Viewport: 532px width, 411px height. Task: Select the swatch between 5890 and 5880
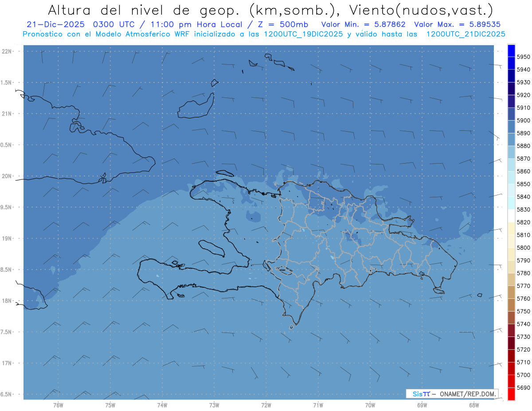point(511,140)
